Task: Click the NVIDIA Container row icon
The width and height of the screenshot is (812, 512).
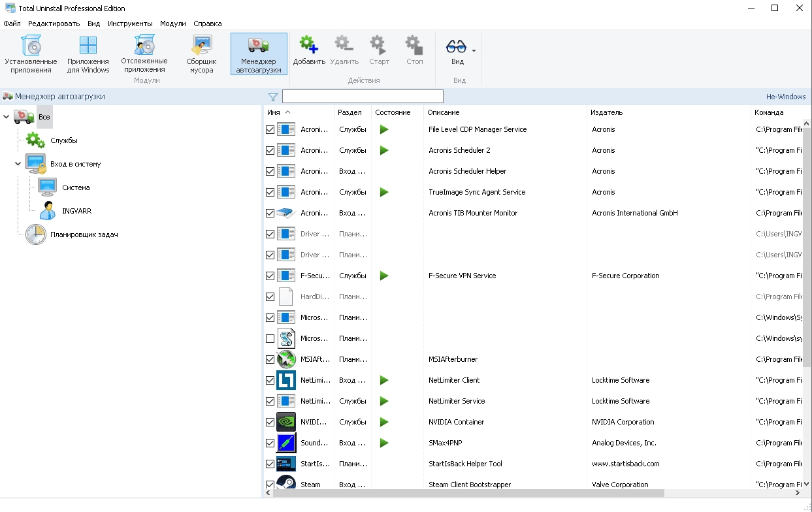Action: (286, 422)
